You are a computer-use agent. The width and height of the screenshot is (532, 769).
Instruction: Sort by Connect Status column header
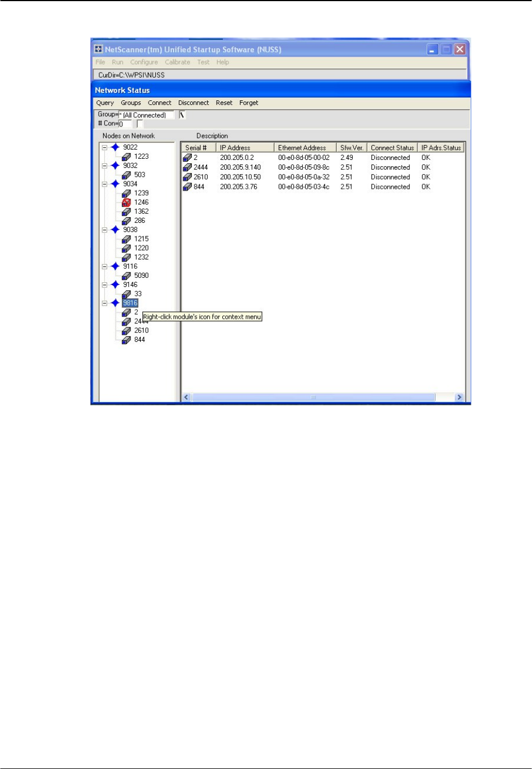point(392,147)
